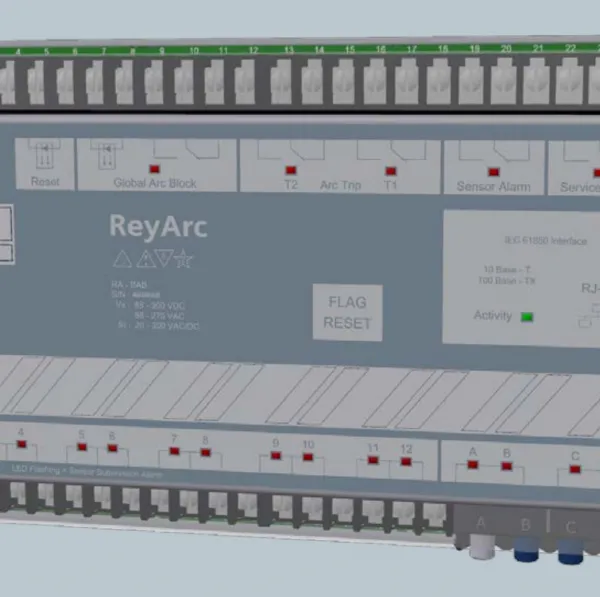Click top terminal number 19
Viewport: 600px width, 597px height.
[x=475, y=49]
